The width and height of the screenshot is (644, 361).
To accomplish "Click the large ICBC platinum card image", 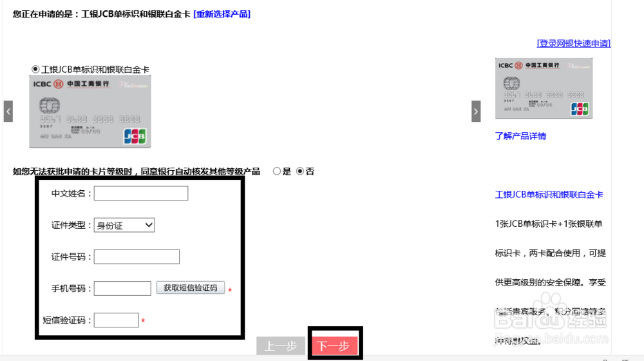I will pos(90,112).
